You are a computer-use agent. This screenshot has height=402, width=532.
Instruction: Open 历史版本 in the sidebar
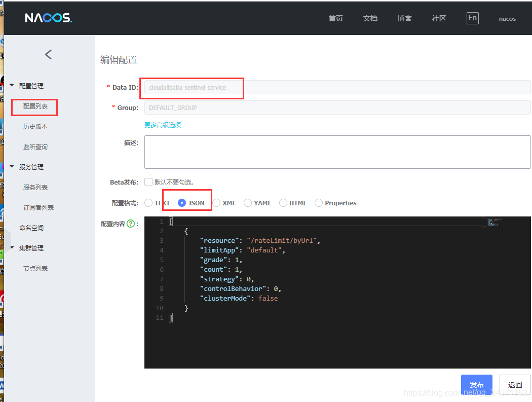35,126
